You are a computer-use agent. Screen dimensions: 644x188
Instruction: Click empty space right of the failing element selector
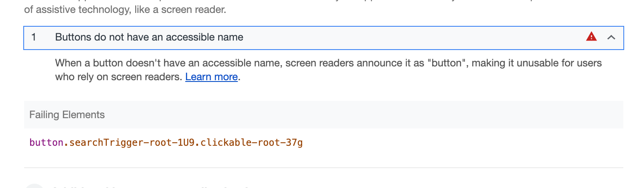pyautogui.click(x=461, y=142)
